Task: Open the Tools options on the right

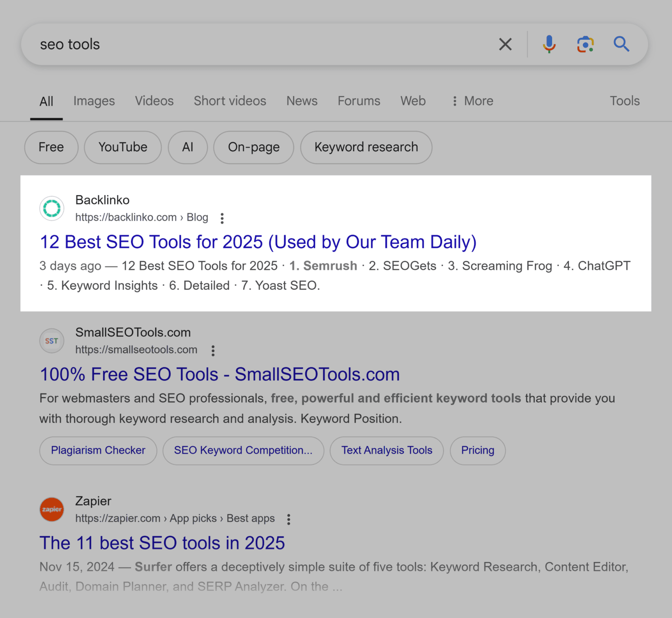Action: (x=624, y=101)
